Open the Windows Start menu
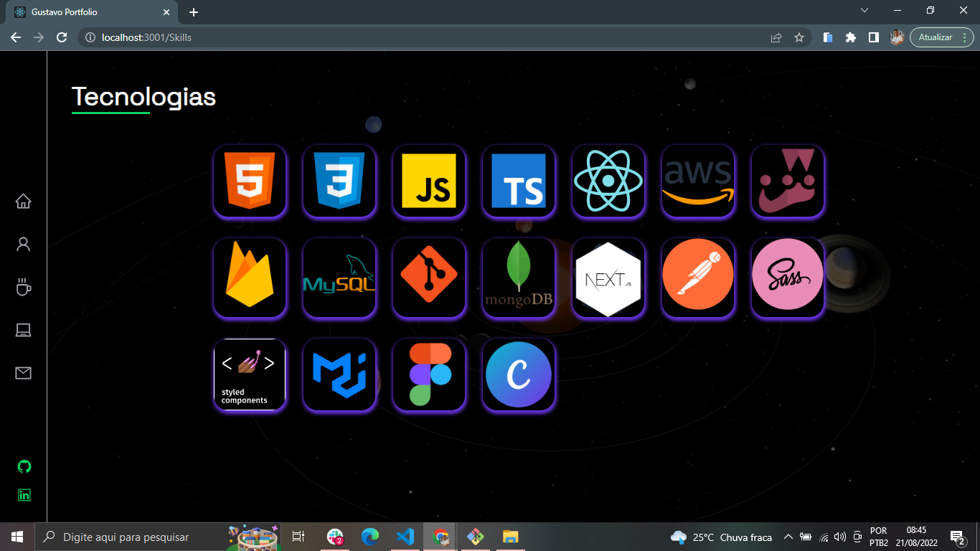The width and height of the screenshot is (980, 551). (x=17, y=537)
